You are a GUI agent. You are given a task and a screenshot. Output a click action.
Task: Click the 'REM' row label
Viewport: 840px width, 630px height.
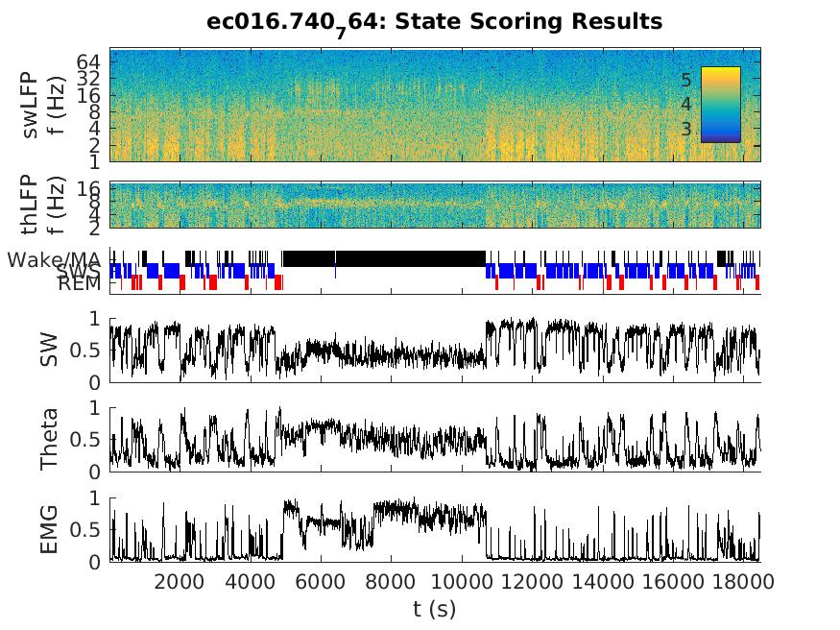[x=81, y=284]
